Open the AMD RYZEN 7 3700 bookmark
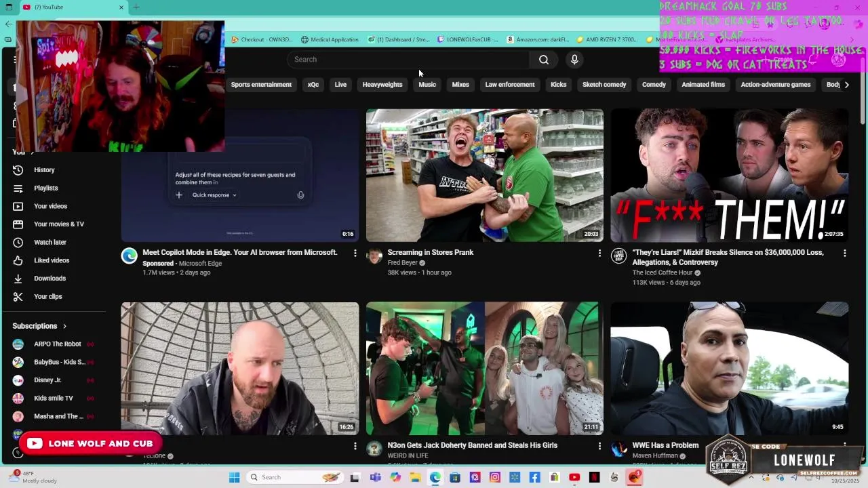Image resolution: width=868 pixels, height=488 pixels. [607, 39]
